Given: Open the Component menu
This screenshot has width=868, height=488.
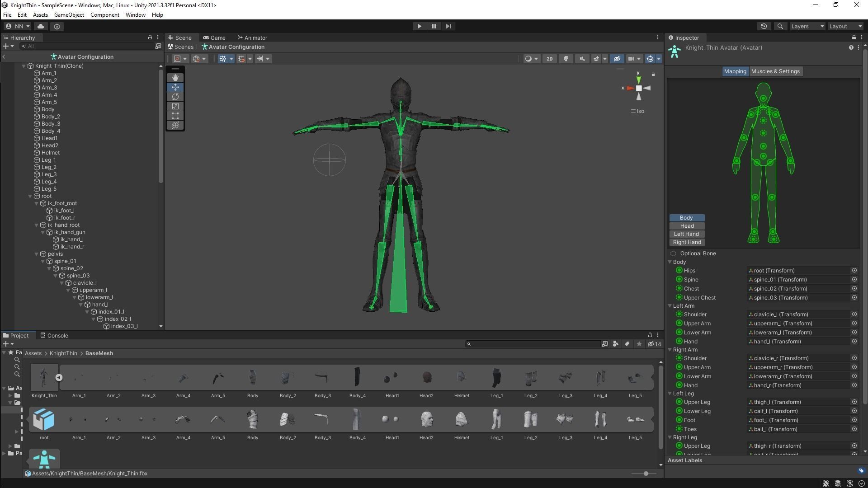Looking at the screenshot, I should pos(104,15).
